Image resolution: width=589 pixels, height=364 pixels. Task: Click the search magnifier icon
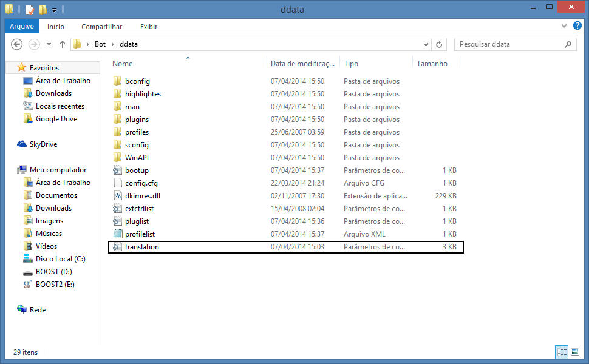(568, 44)
